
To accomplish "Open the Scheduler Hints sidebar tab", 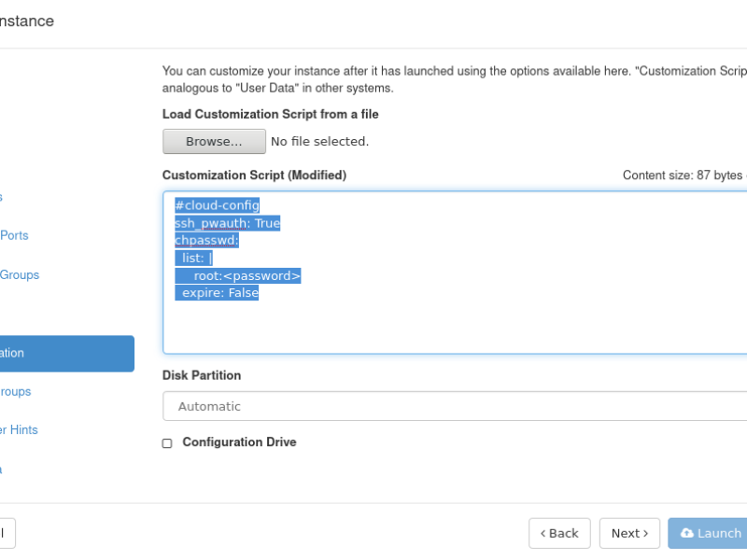I will click(19, 429).
